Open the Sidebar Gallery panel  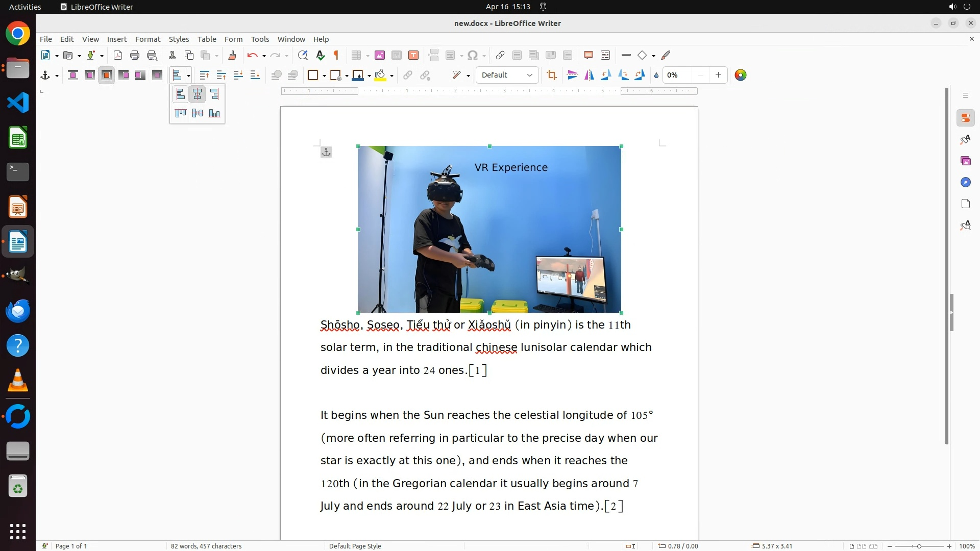(965, 161)
